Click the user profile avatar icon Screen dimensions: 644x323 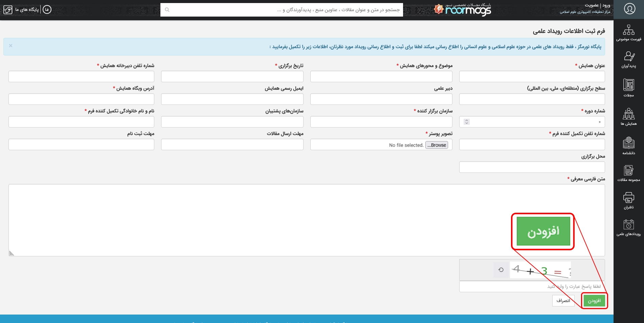(x=629, y=9)
